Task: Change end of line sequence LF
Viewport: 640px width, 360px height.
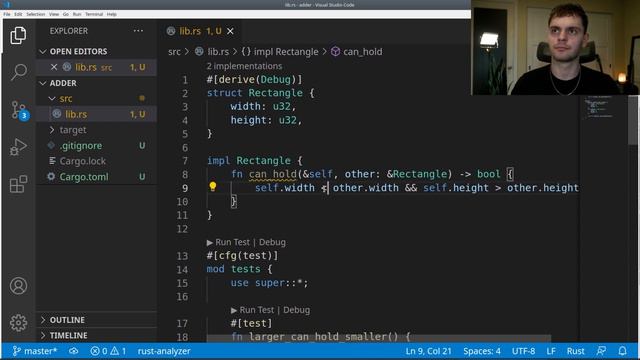Action: coord(551,351)
